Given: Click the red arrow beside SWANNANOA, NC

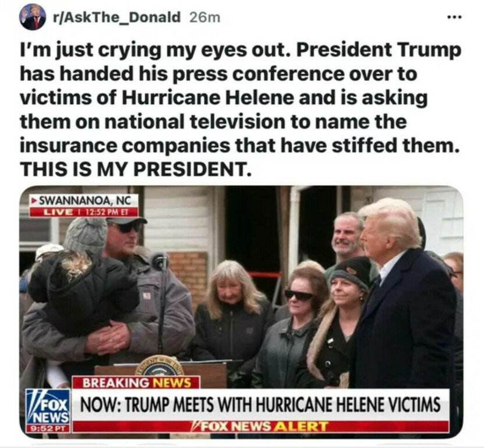Looking at the screenshot, I should (34, 201).
